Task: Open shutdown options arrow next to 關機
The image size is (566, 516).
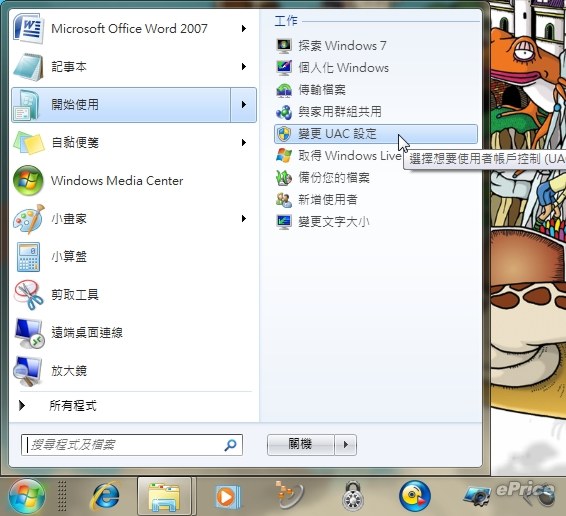Action: tap(346, 445)
